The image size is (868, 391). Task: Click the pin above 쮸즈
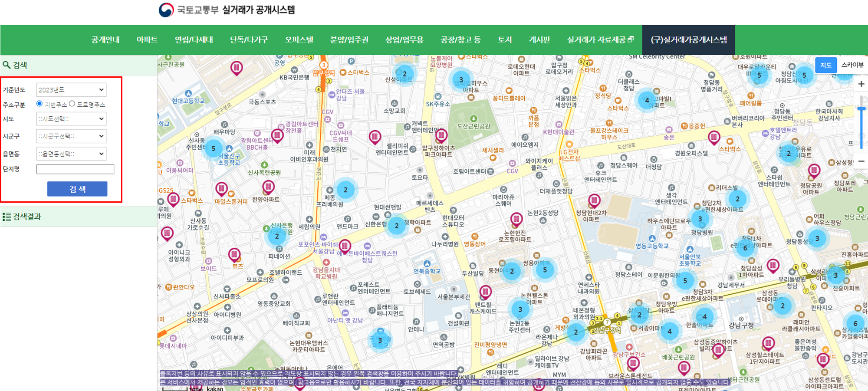pos(234,254)
